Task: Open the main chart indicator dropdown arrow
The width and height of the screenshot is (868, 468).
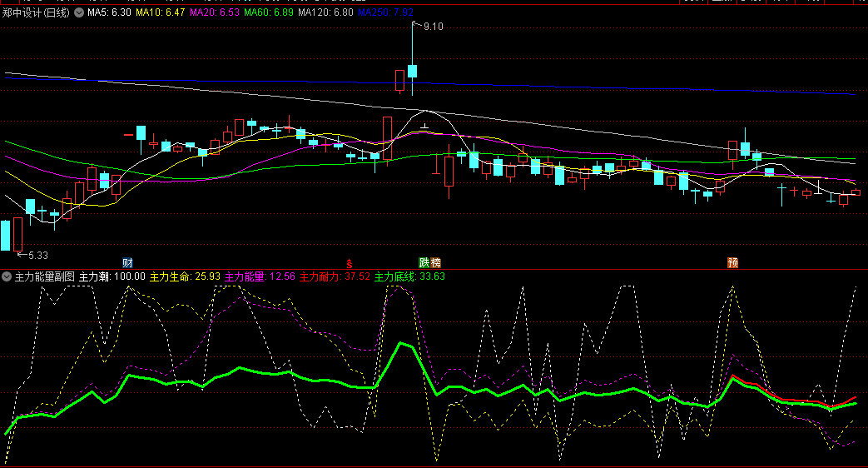Action: 79,12
